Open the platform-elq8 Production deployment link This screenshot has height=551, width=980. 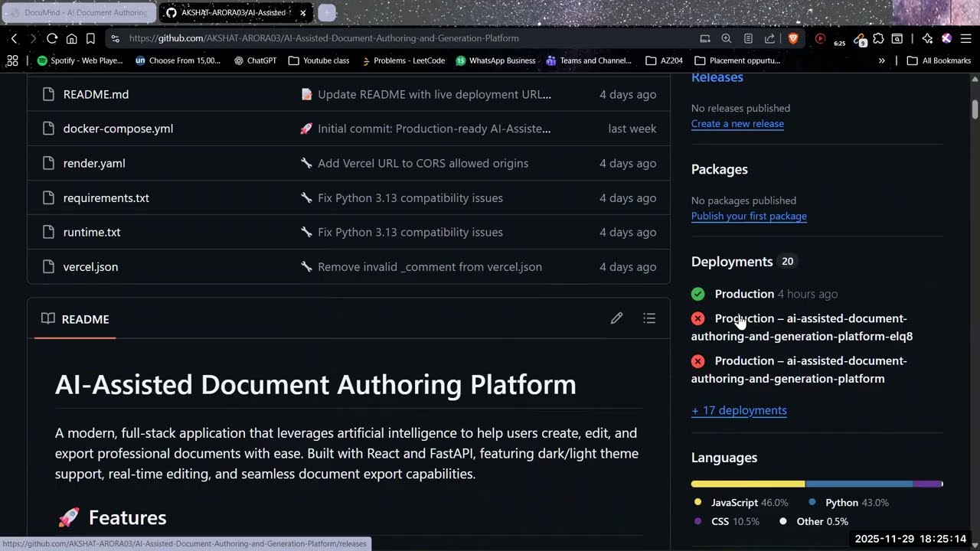[802, 328]
